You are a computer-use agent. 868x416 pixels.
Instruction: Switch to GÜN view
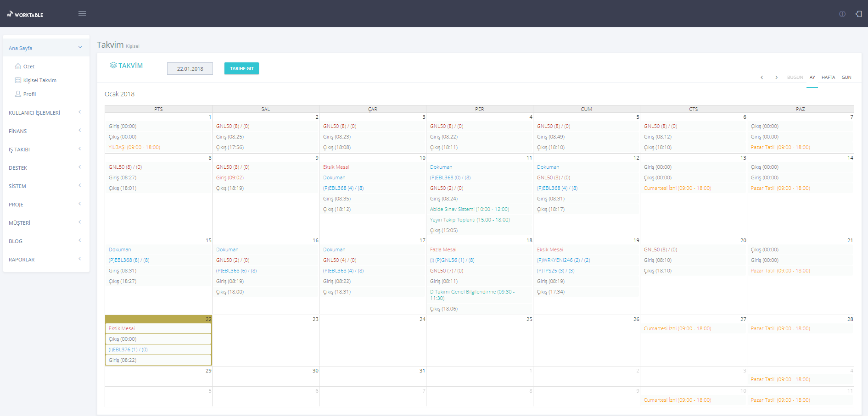pos(846,78)
